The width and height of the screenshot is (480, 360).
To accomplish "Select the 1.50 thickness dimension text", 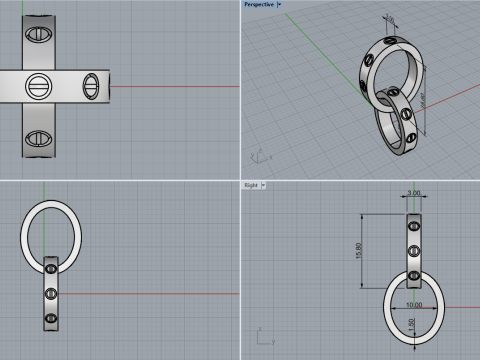I will 412,325.
